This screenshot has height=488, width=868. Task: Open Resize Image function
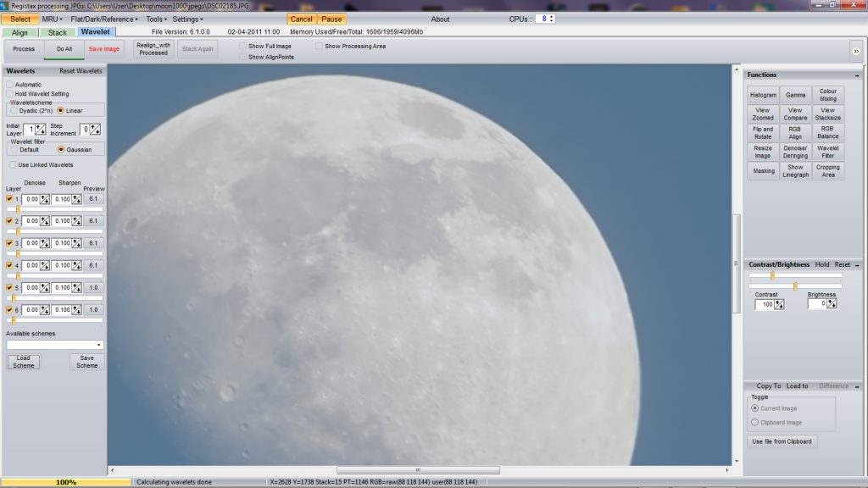click(763, 152)
